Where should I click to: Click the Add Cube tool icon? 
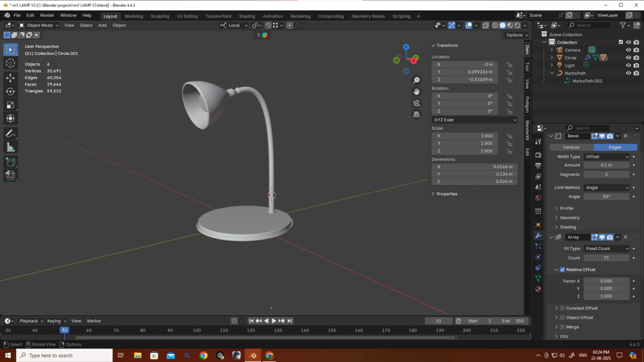(10, 162)
